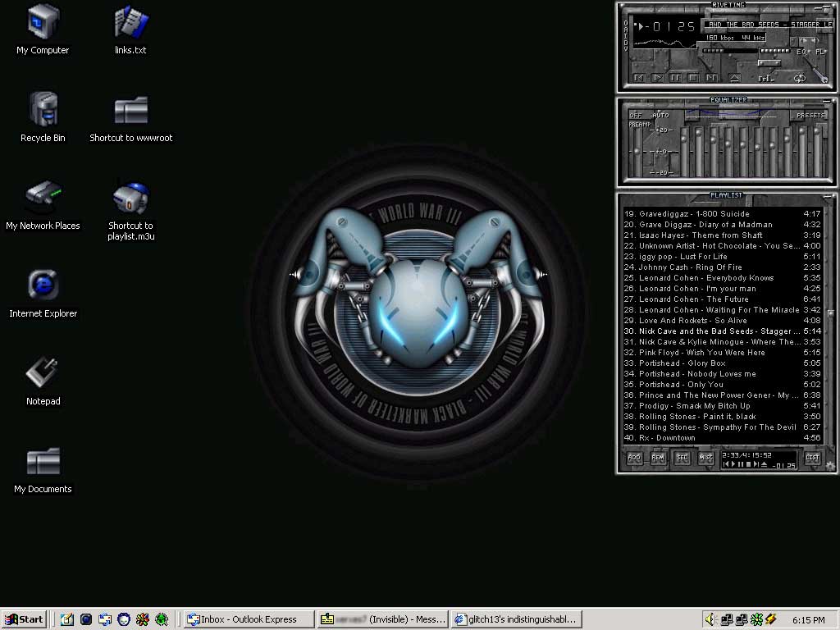840x630 pixels.
Task: Open the playlist LIST menu button
Action: pyautogui.click(x=811, y=459)
